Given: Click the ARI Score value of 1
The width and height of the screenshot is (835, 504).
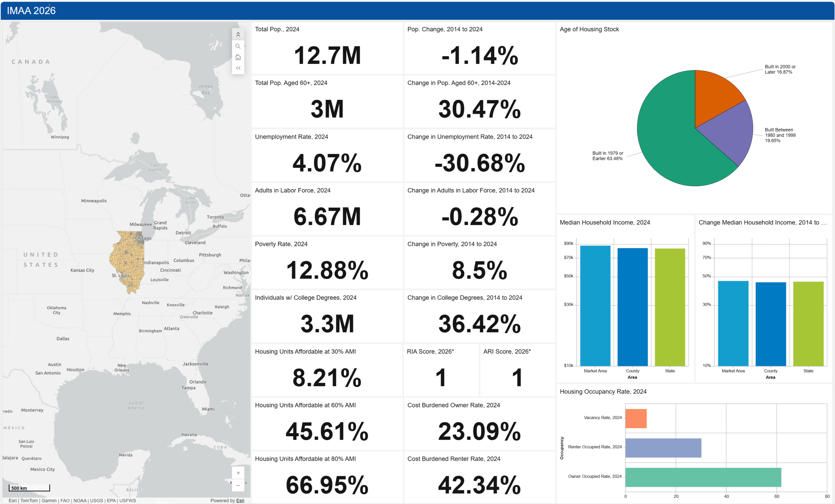Looking at the screenshot, I should [x=517, y=377].
